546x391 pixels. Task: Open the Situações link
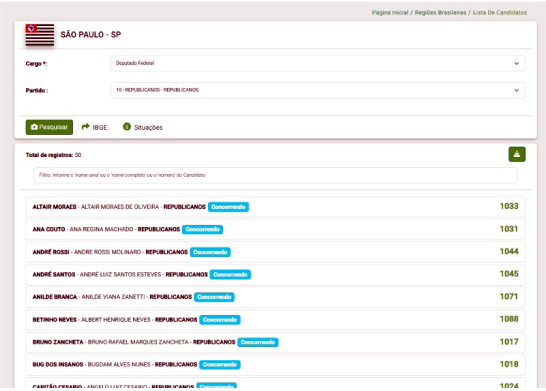click(148, 127)
